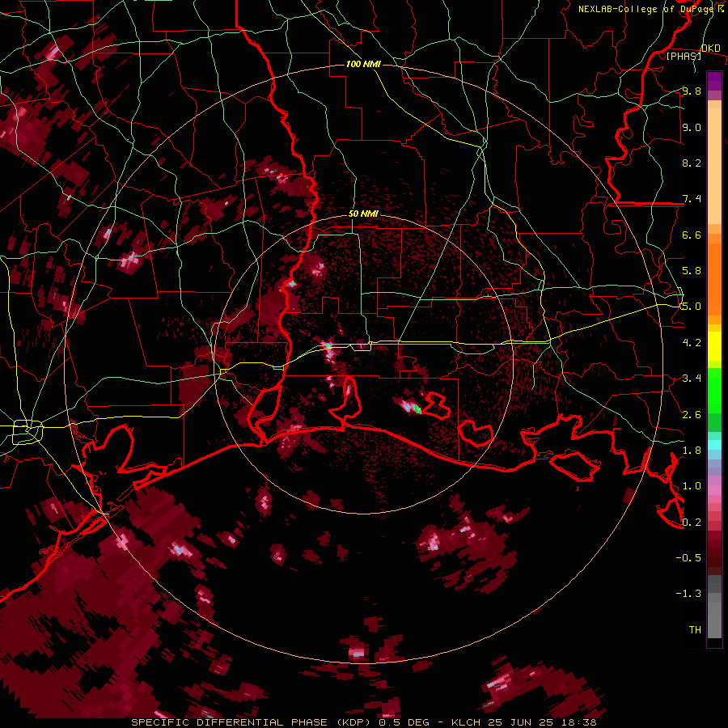Image resolution: width=728 pixels, height=728 pixels.
Task: Select the 100 NMI range ring label
Action: tap(363, 64)
